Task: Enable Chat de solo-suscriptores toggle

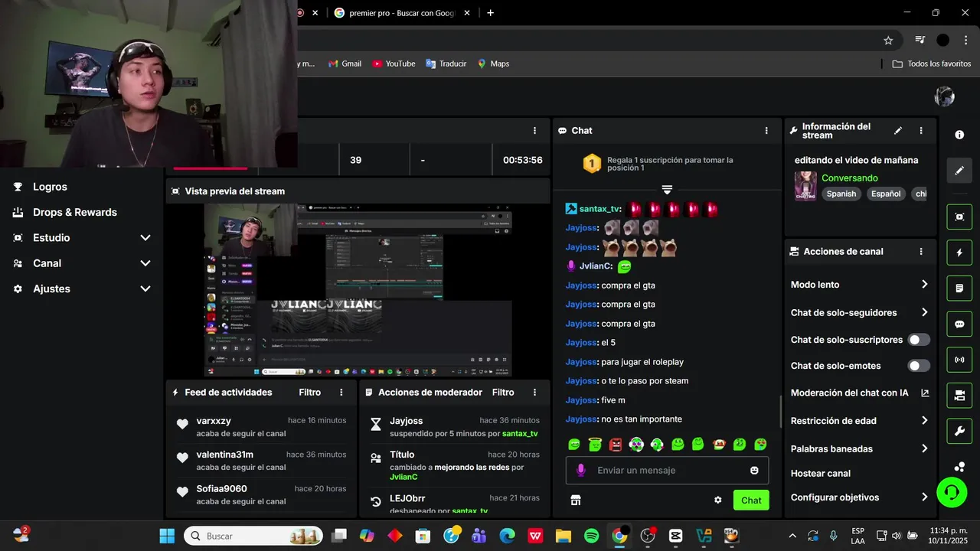Action: 919,340
